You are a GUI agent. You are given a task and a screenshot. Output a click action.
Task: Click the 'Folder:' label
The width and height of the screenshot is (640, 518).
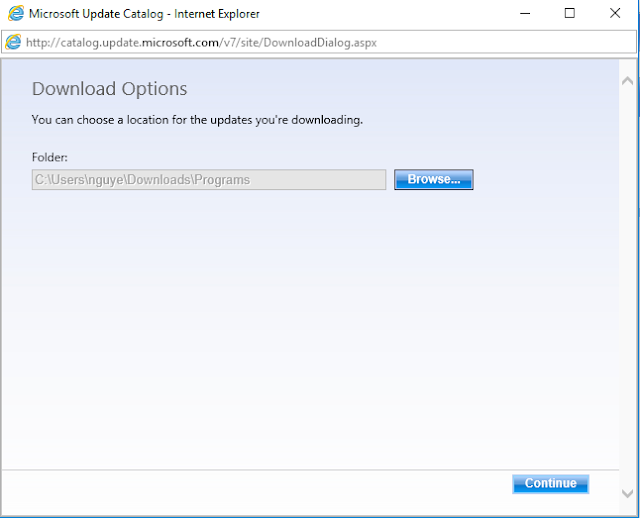tap(49, 157)
